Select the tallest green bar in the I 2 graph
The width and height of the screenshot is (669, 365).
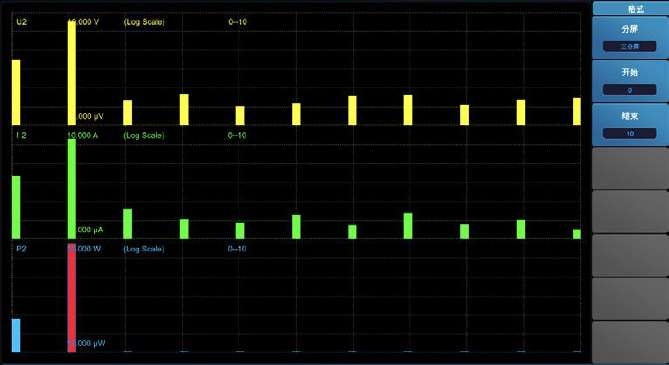72,189
